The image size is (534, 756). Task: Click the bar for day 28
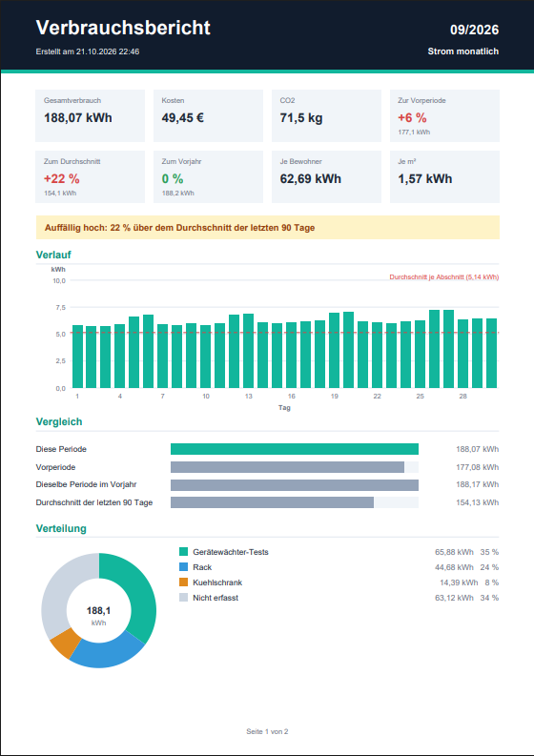pos(463,354)
